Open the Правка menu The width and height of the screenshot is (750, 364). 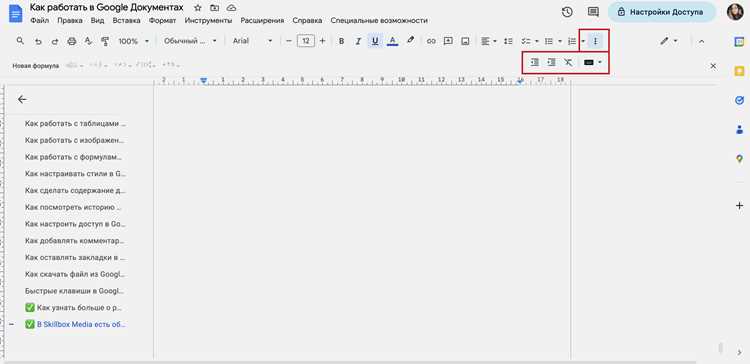[70, 21]
